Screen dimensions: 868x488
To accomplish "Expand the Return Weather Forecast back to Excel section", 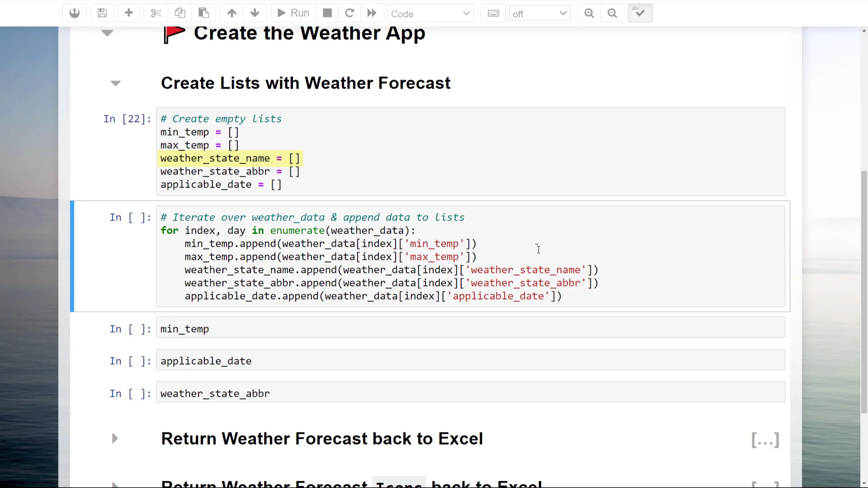I will click(x=114, y=438).
